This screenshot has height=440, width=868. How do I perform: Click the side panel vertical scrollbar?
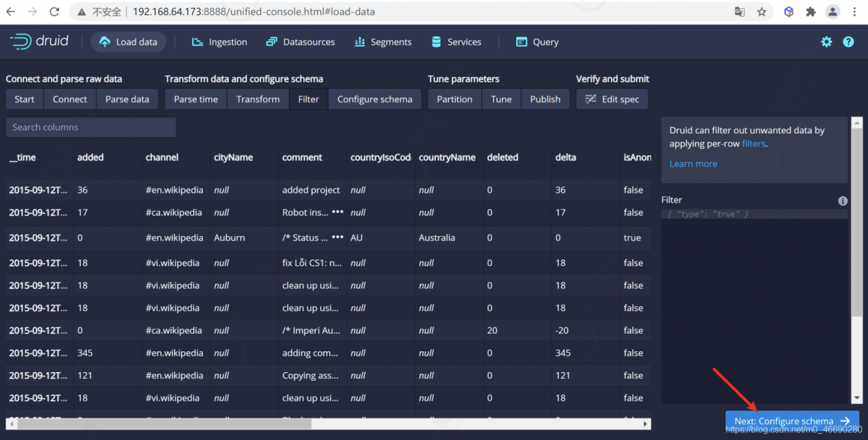click(857, 224)
